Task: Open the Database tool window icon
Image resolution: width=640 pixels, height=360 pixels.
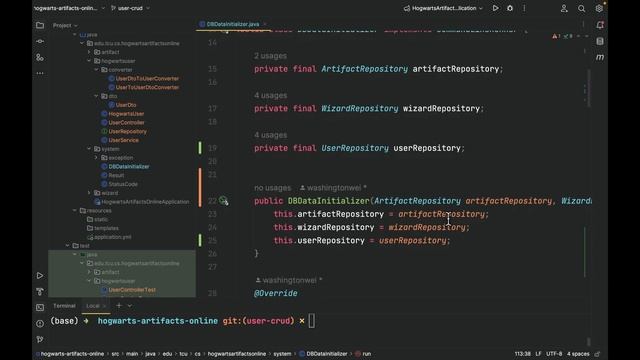Action: (600, 41)
